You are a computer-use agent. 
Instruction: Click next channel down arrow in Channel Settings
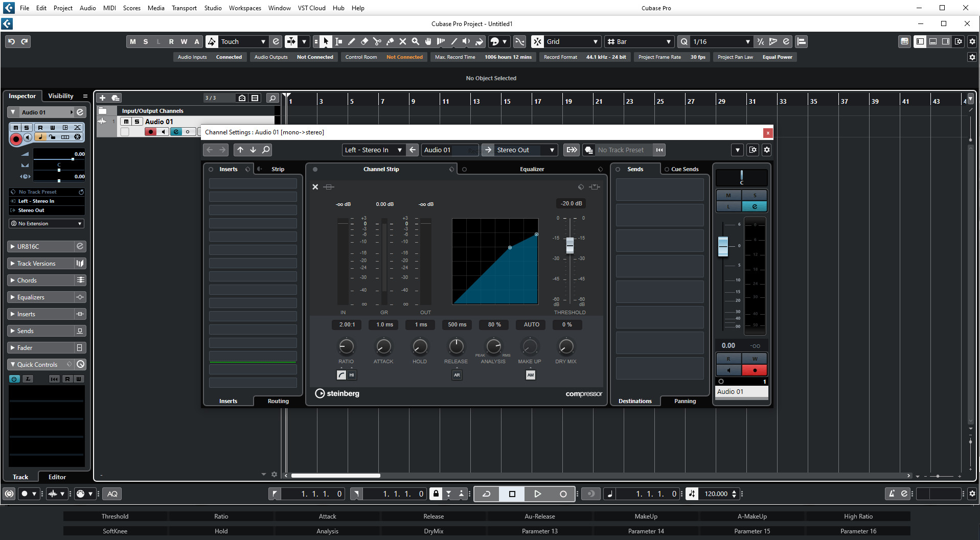(253, 150)
